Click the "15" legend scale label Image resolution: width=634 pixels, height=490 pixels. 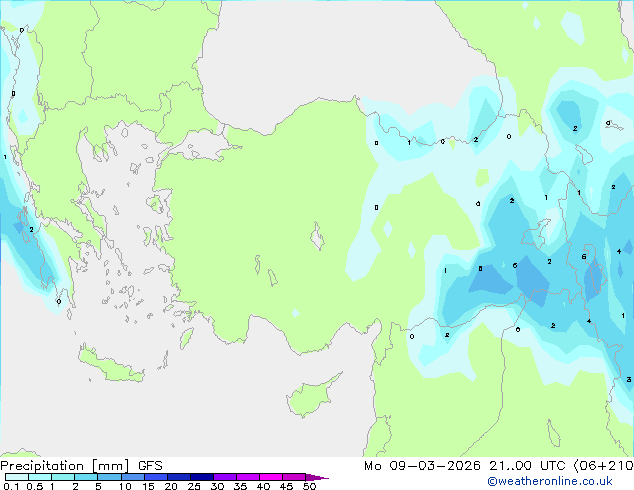(x=148, y=486)
